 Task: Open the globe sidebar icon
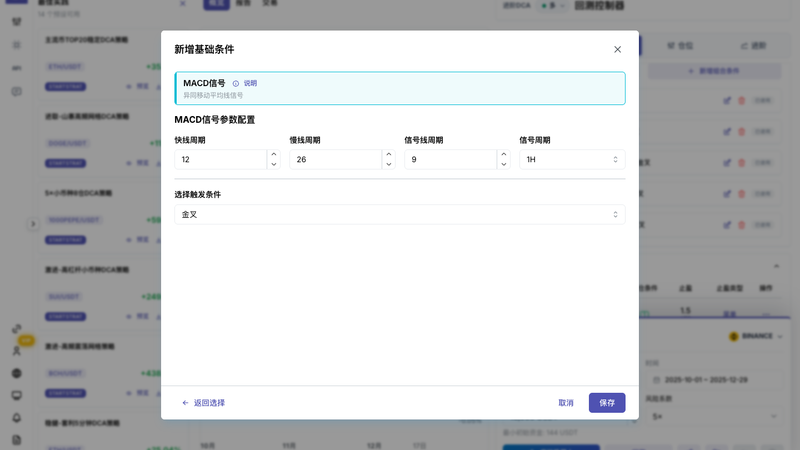point(17,373)
